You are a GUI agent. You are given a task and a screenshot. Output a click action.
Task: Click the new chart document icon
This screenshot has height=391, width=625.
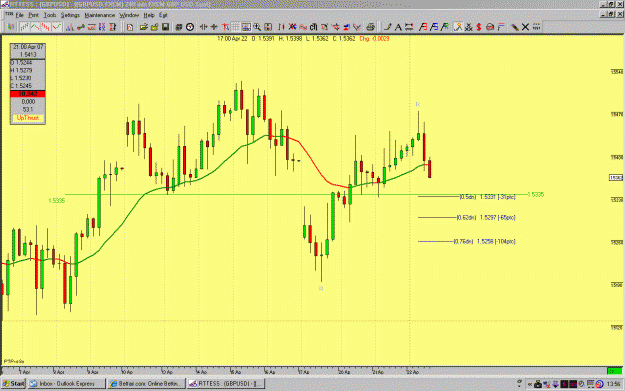(130, 27)
